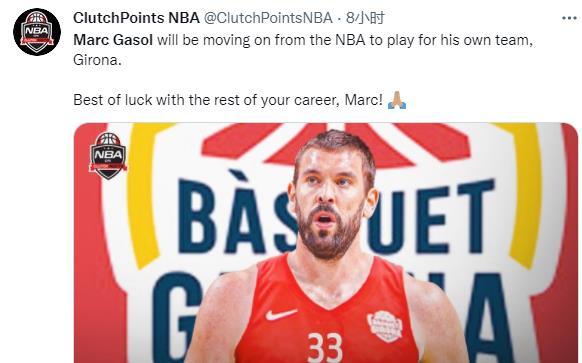Screen dimensions: 582x363
Task: Click the ClutchPoints NBA display name
Action: click(x=136, y=18)
